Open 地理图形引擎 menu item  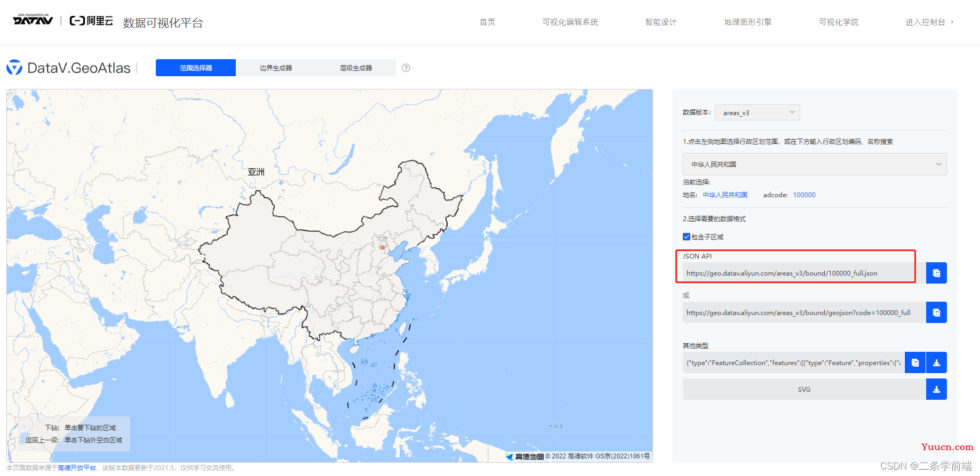[748, 22]
